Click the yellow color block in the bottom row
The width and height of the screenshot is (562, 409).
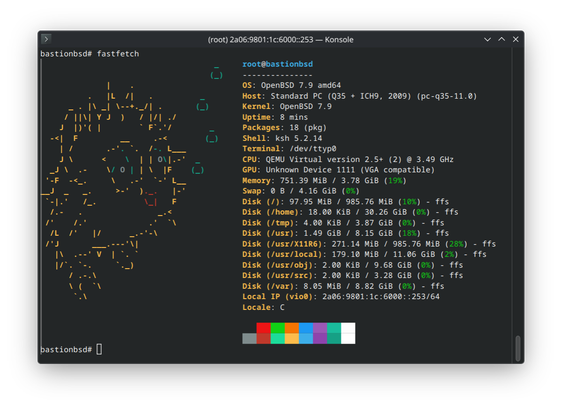[292, 338]
